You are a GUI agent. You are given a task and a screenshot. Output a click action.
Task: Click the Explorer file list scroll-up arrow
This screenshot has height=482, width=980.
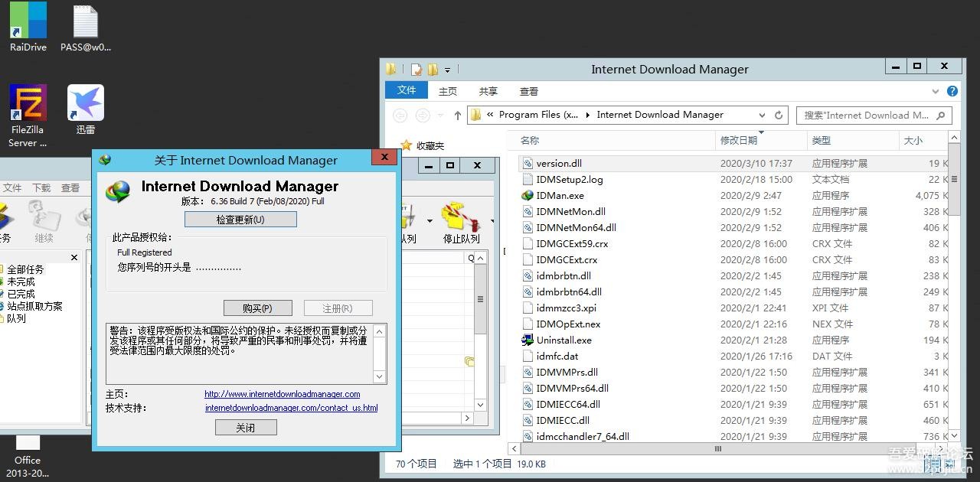pos(953,138)
